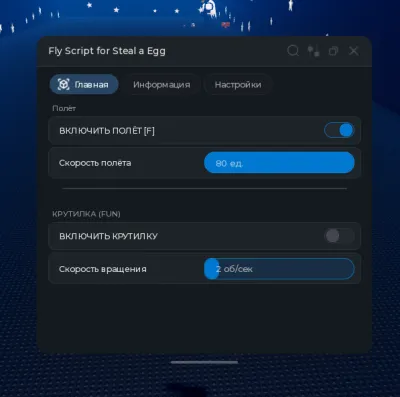
Task: Click the search icon in title bar
Action: tap(293, 51)
